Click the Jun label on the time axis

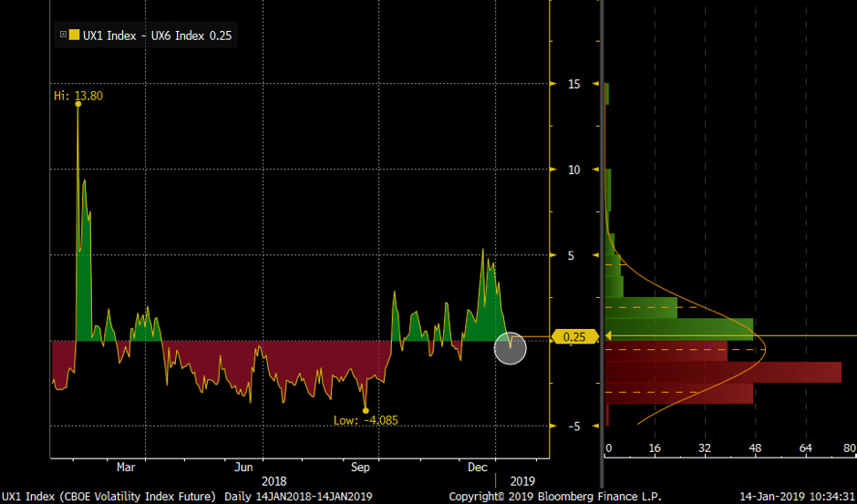(243, 468)
